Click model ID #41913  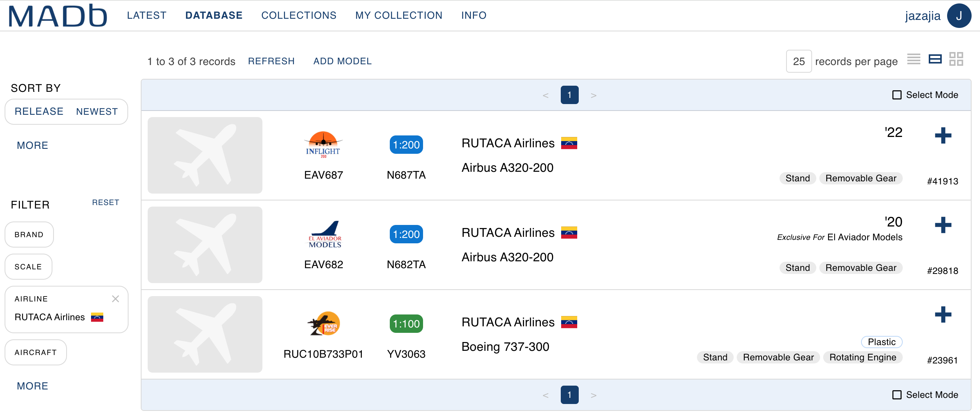tap(943, 181)
